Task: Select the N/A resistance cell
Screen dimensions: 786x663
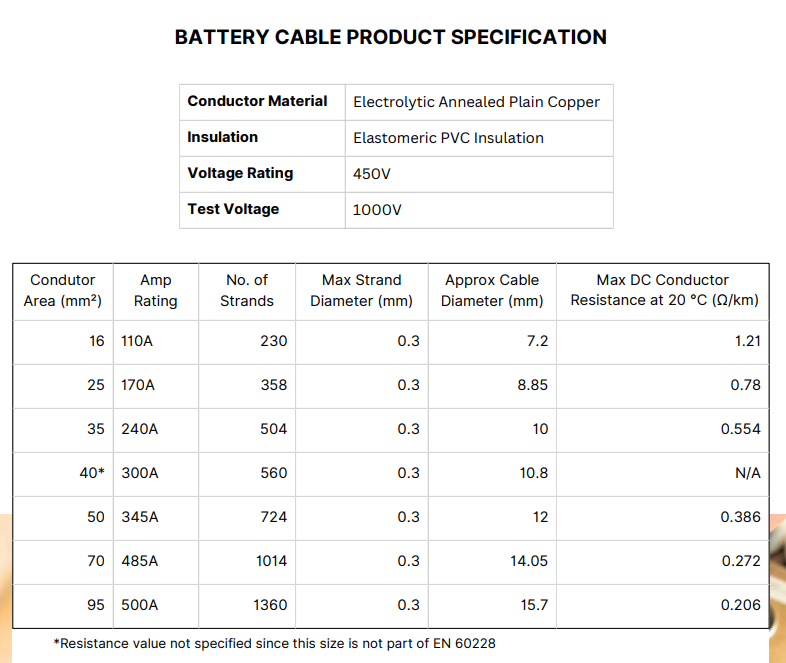Action: pos(663,475)
